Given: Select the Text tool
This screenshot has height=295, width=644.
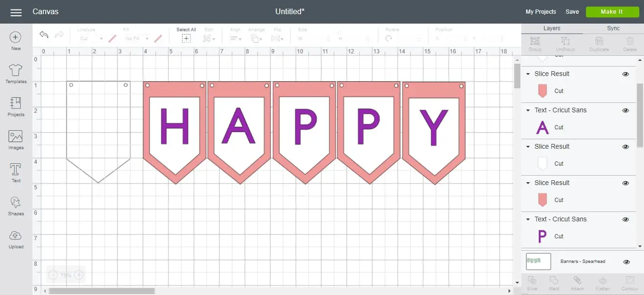Looking at the screenshot, I should pyautogui.click(x=16, y=170).
